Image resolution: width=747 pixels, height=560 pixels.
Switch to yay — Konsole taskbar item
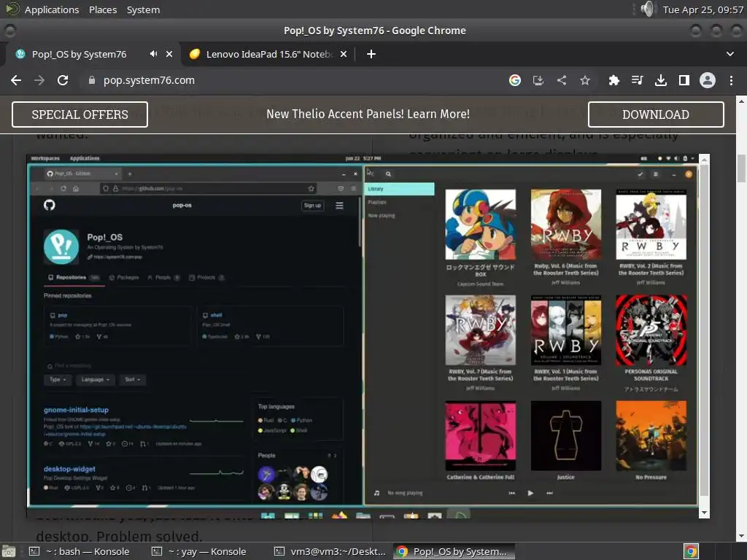(199, 551)
